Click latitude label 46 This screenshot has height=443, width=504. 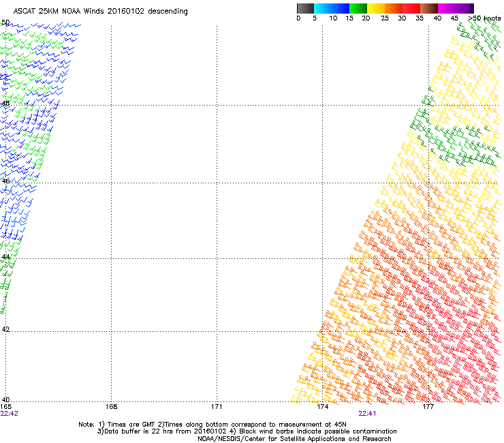tap(5, 181)
